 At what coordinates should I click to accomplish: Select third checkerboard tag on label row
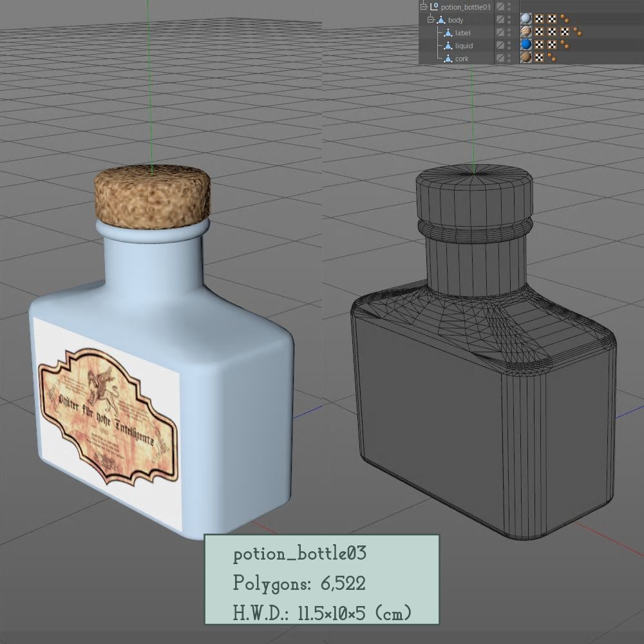[x=565, y=32]
